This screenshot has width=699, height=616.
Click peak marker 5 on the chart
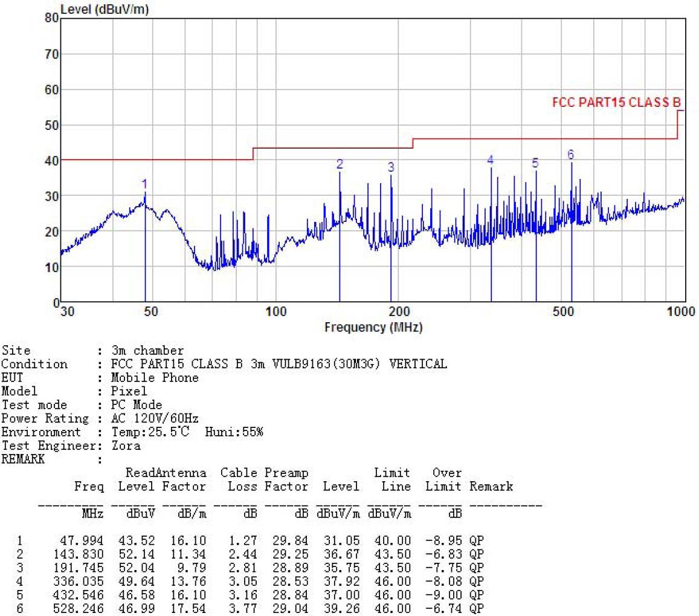click(535, 163)
